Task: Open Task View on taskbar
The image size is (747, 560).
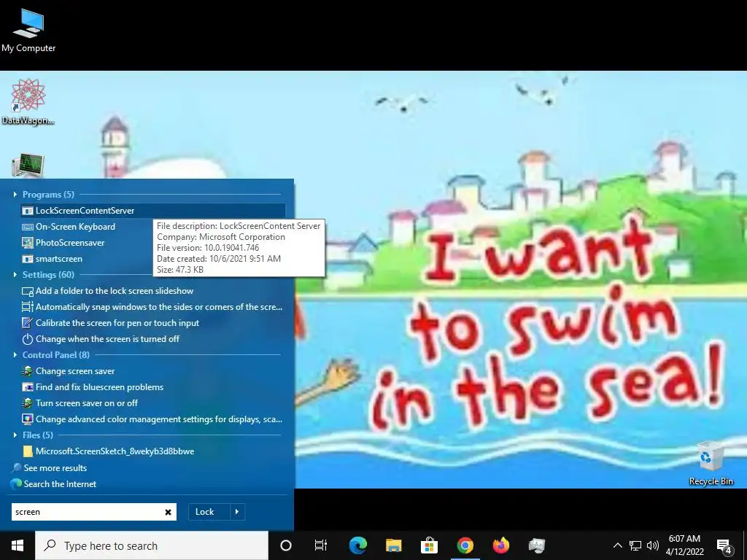Action: [x=321, y=545]
